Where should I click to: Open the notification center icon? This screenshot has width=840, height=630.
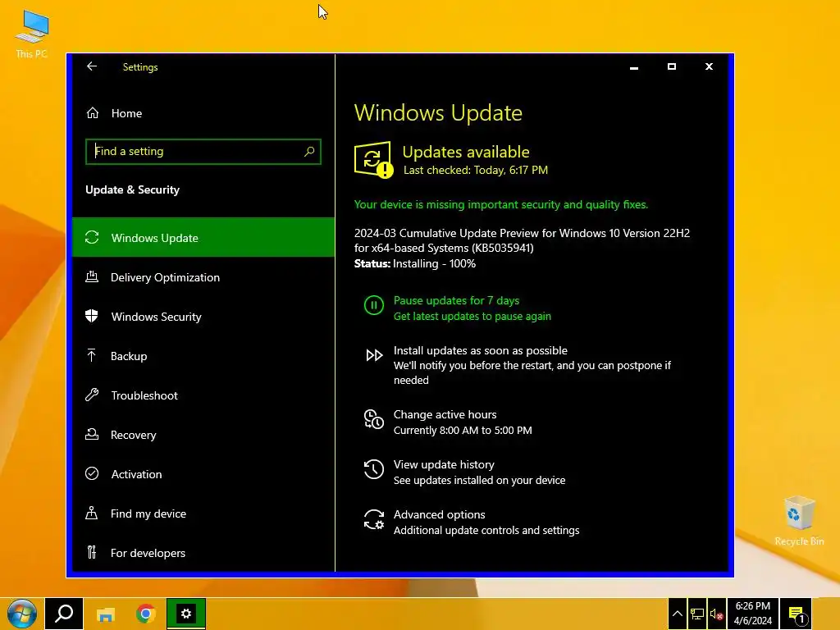(797, 614)
